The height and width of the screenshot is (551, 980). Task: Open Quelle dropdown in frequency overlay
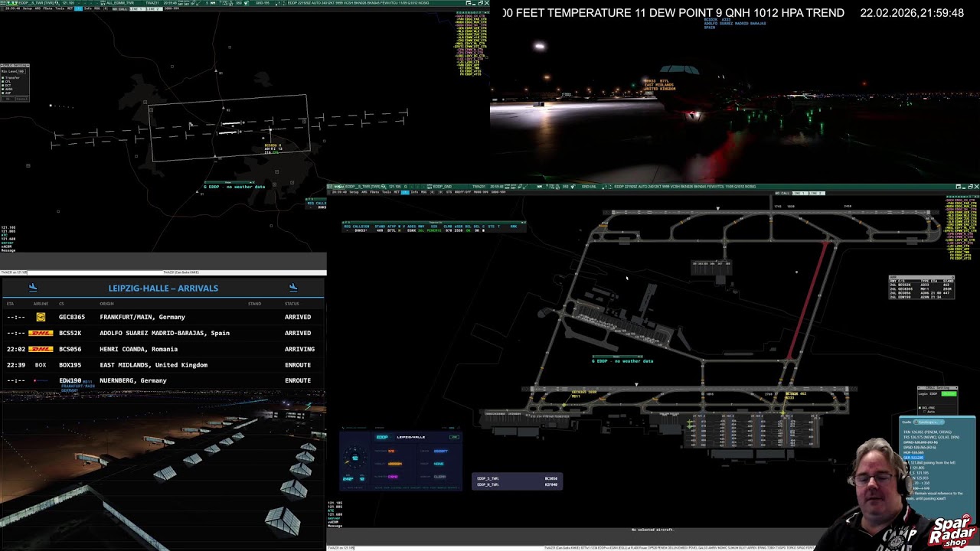click(x=929, y=422)
